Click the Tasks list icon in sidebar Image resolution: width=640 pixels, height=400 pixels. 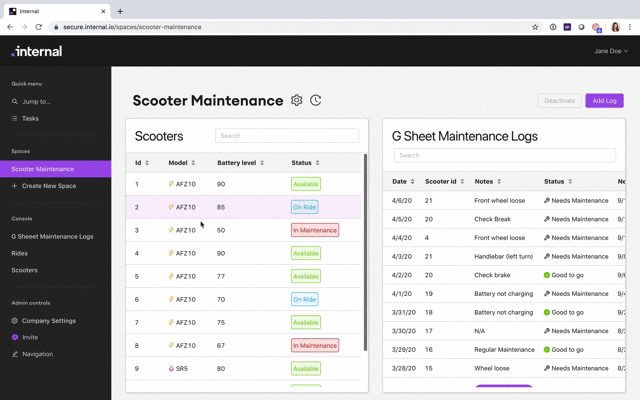coord(14,118)
